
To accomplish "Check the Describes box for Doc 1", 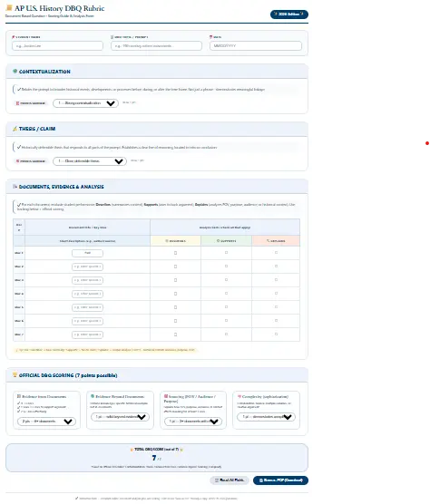I will pyautogui.click(x=176, y=253).
